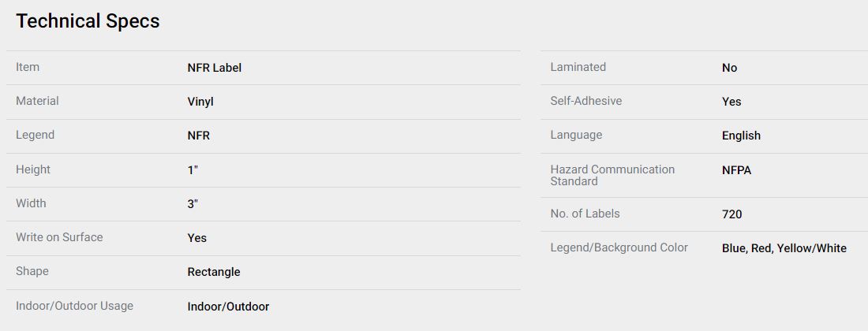This screenshot has height=331, width=868.
Task: Click the Blue, Red, Yellow/White color value
Action: (784, 249)
